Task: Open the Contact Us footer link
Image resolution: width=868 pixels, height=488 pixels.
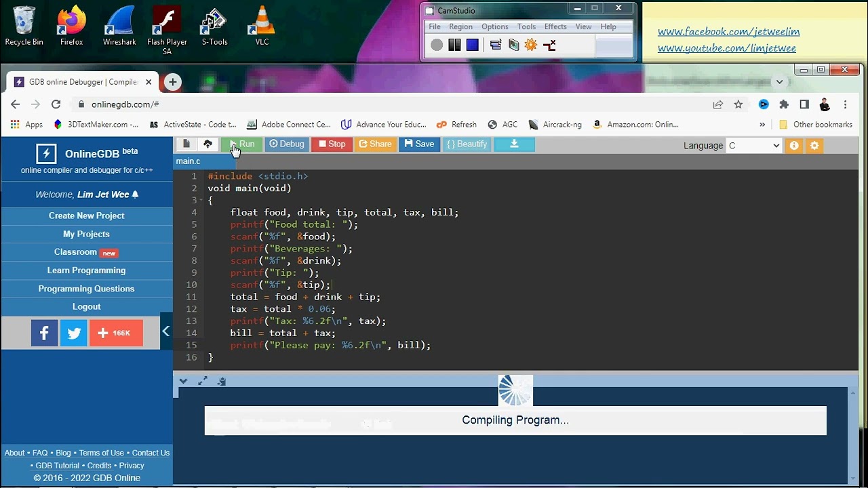Action: point(151,453)
